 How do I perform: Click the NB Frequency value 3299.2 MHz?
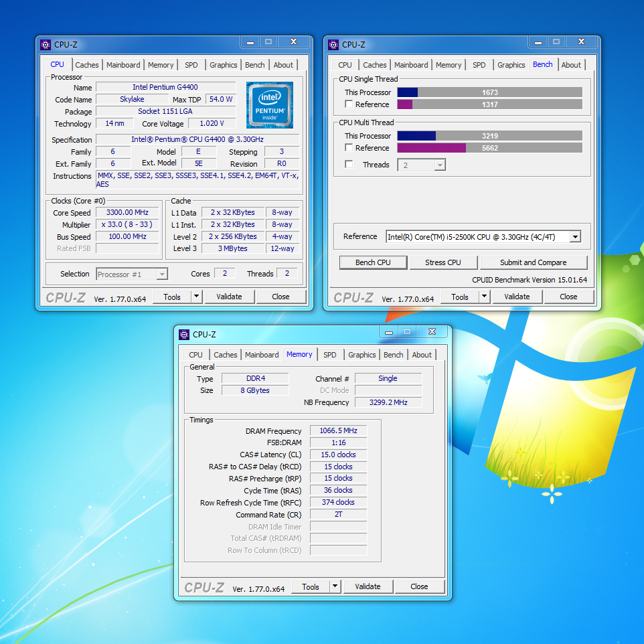pos(388,402)
